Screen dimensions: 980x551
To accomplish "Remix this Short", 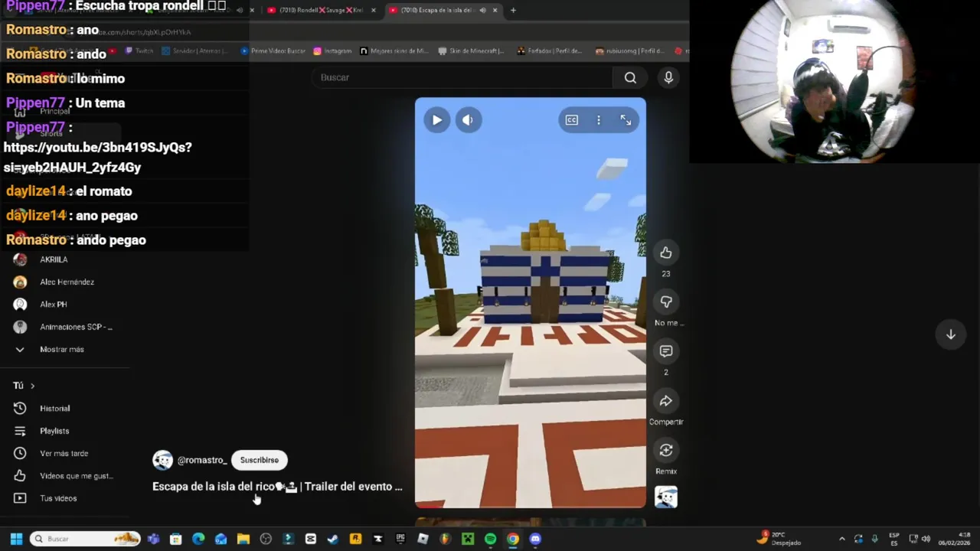I will pyautogui.click(x=666, y=450).
